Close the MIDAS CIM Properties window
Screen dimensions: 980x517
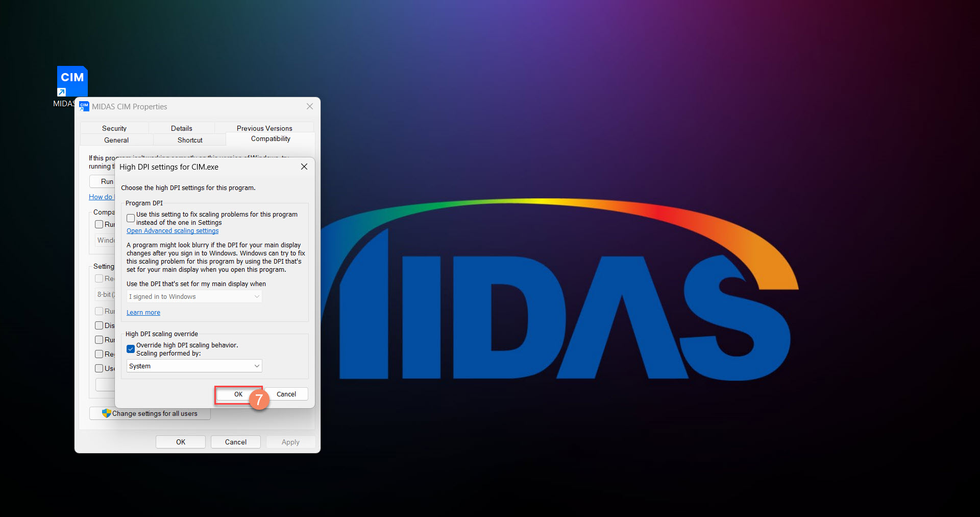tap(310, 106)
